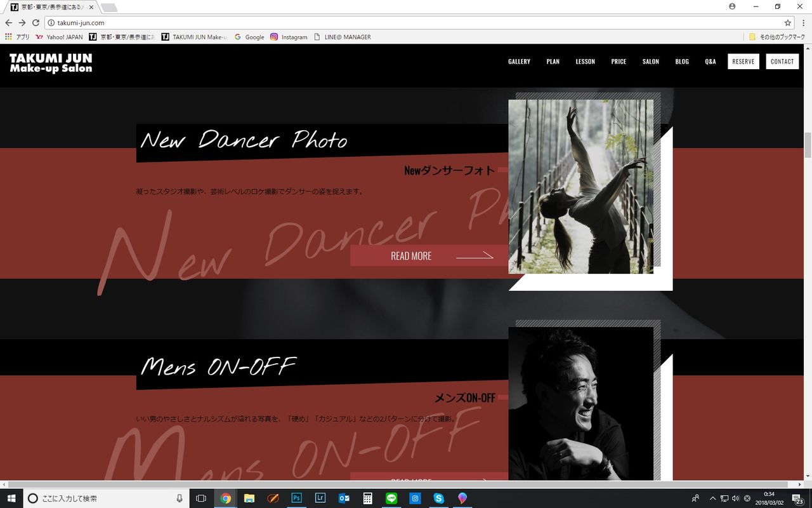Click READ MORE for New Dancer Photo
The image size is (812, 508).
click(429, 256)
